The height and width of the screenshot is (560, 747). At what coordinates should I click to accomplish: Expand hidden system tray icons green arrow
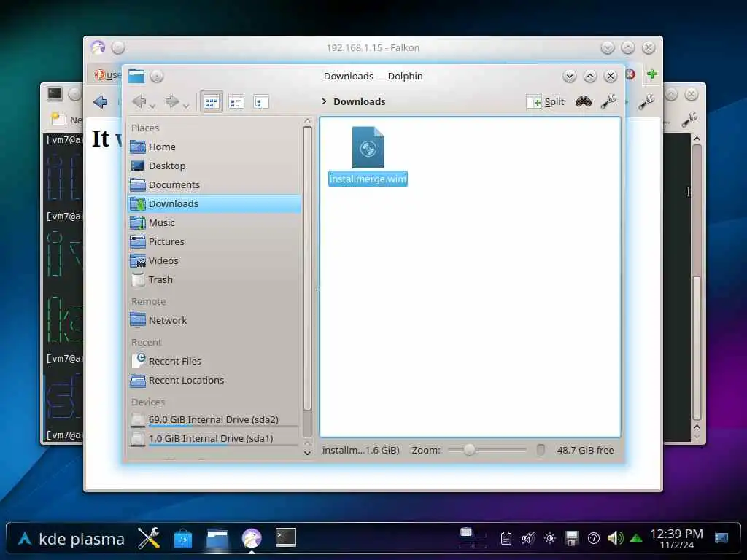636,539
